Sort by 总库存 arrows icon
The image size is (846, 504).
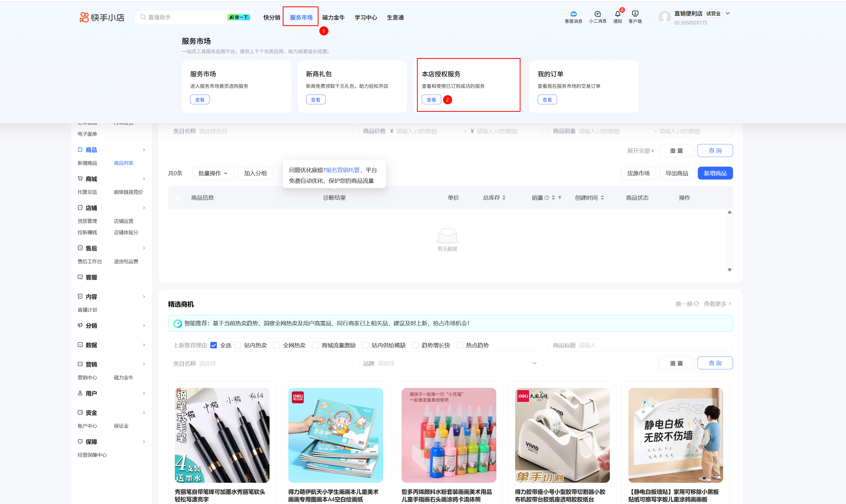tap(504, 198)
